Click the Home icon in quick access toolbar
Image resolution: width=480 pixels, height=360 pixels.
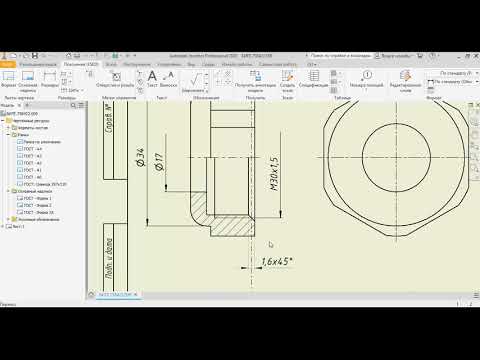tap(69, 56)
